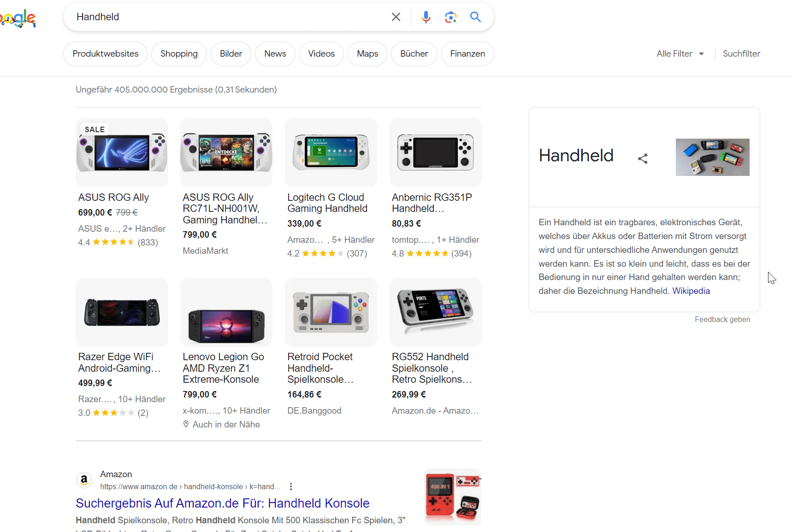Click the 164,86 € price
This screenshot has width=792, height=532.
point(304,395)
